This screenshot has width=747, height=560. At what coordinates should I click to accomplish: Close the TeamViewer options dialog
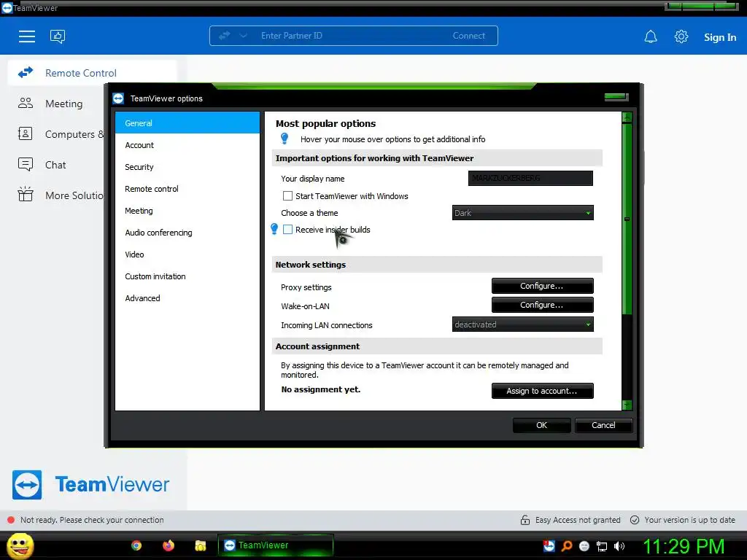tap(616, 97)
